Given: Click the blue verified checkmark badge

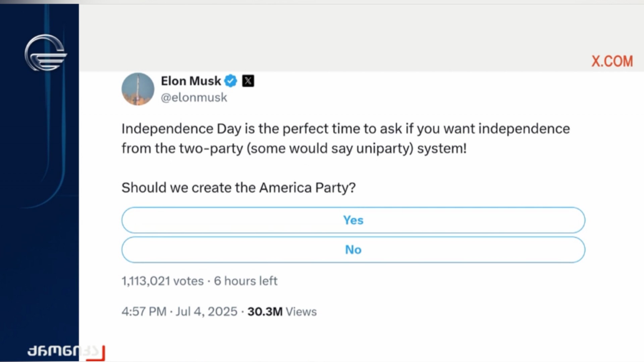Looking at the screenshot, I should pos(230,81).
